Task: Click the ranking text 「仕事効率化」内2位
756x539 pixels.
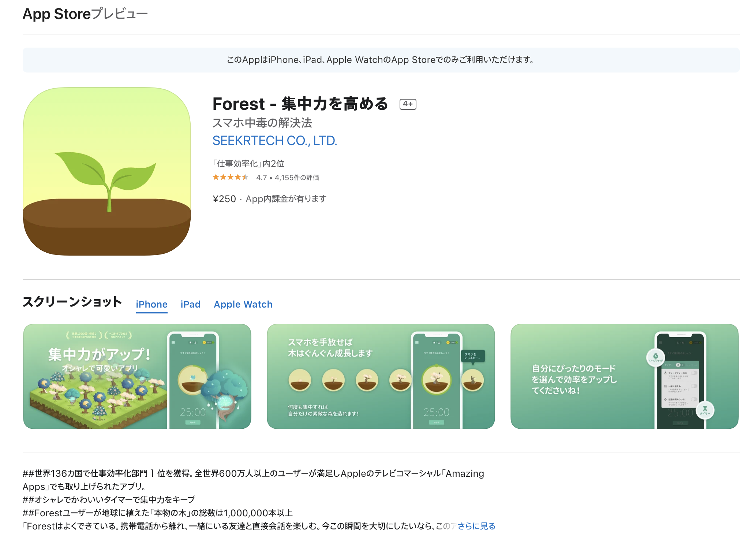Action: (x=248, y=164)
